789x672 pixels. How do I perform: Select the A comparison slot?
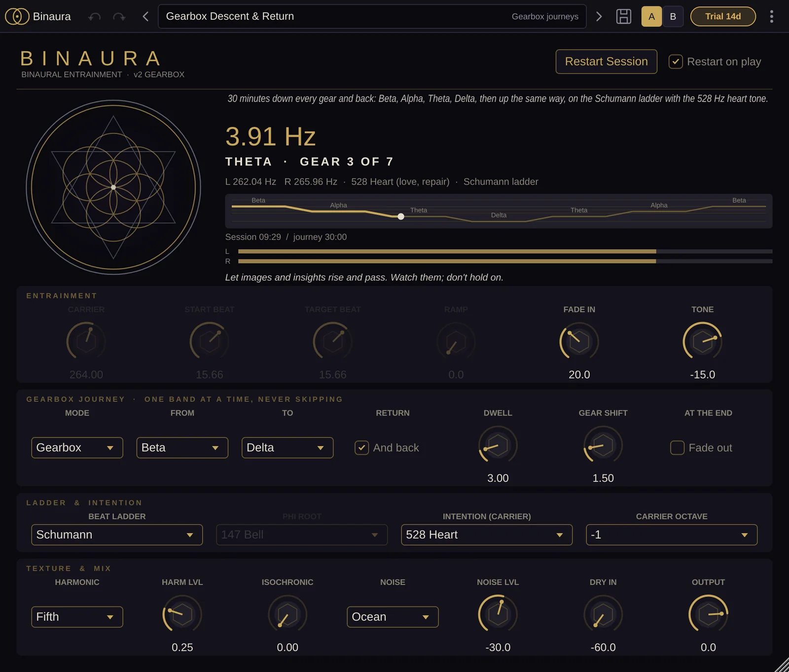[x=651, y=16]
